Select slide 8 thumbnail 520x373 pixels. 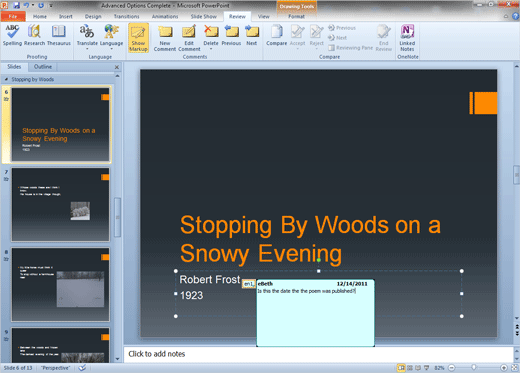[x=60, y=284]
